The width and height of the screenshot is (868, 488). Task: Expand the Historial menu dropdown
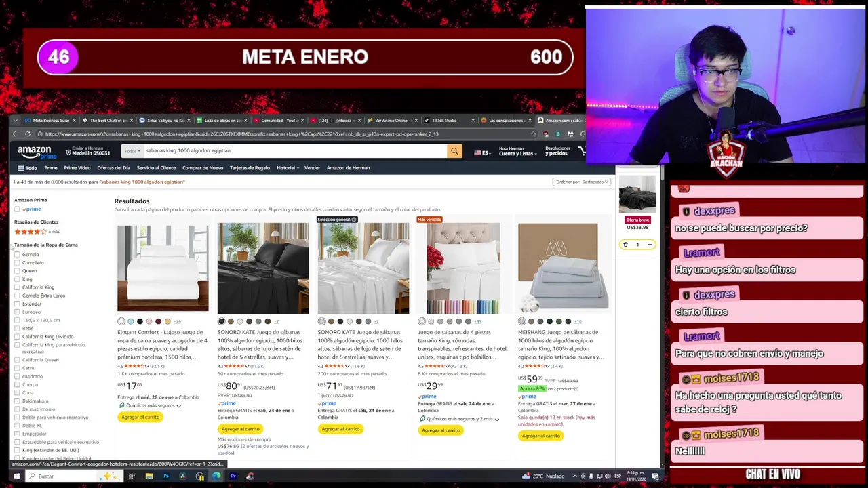[287, 168]
